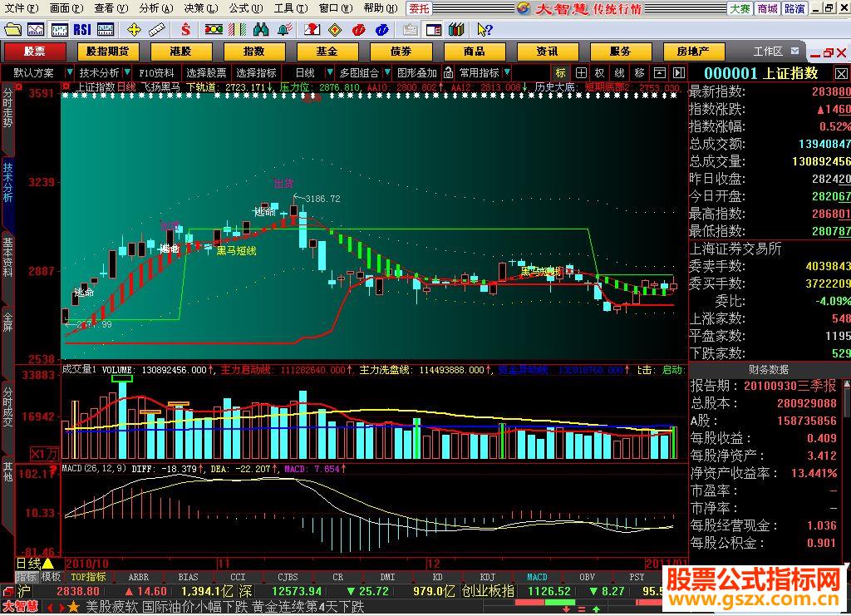The image size is (851, 616).
Task: Open the 分时走势 side tab
Action: pyautogui.click(x=7, y=109)
